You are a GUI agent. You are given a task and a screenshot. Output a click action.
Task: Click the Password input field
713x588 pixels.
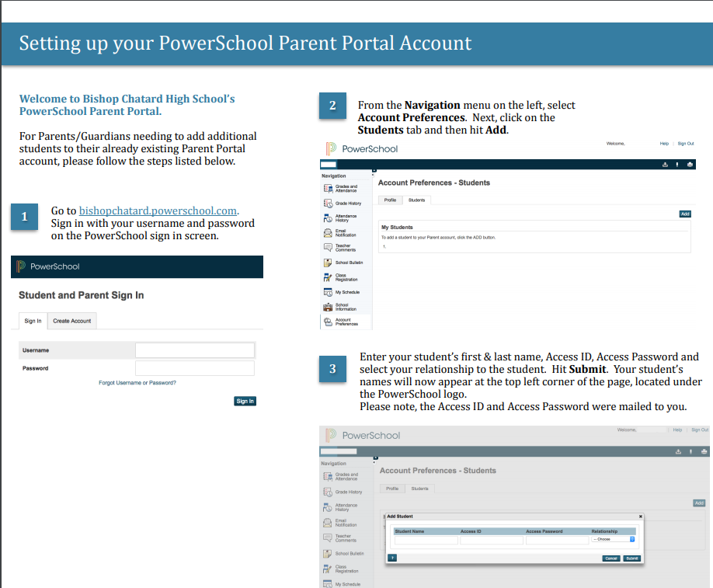pyautogui.click(x=194, y=368)
